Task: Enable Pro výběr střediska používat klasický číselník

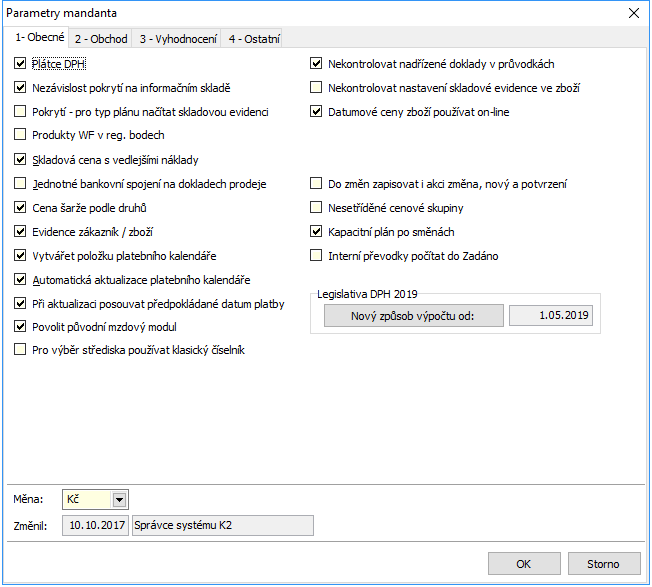Action: 20,350
